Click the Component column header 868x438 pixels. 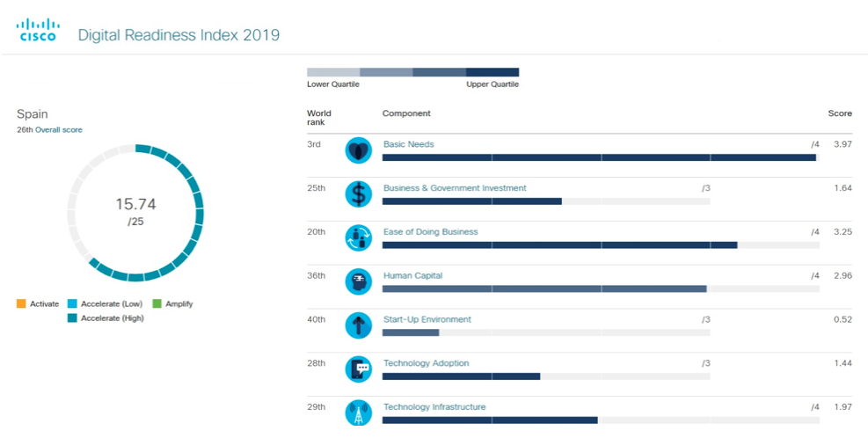pos(406,113)
